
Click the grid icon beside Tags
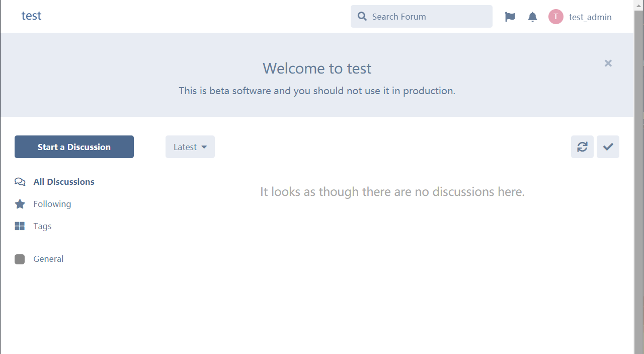(x=20, y=226)
